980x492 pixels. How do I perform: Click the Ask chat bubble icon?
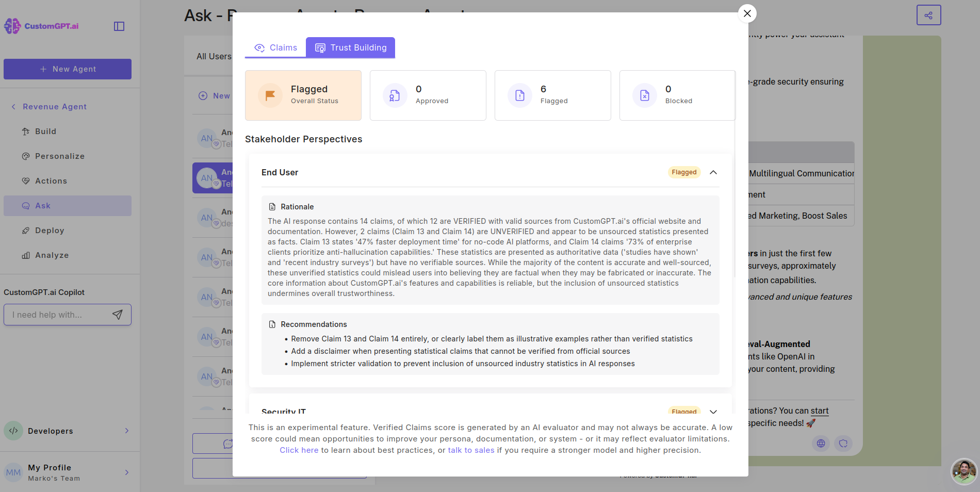coord(26,206)
